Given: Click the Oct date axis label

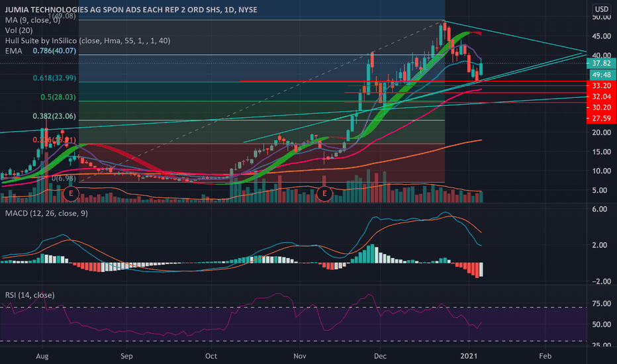Looking at the screenshot, I should pos(211,356).
